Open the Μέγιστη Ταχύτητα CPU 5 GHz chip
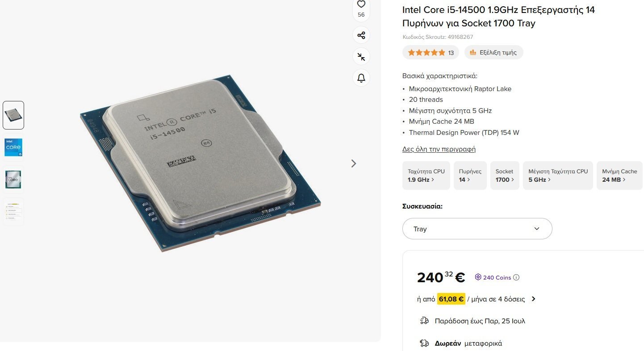The image size is (644, 351). coord(558,175)
